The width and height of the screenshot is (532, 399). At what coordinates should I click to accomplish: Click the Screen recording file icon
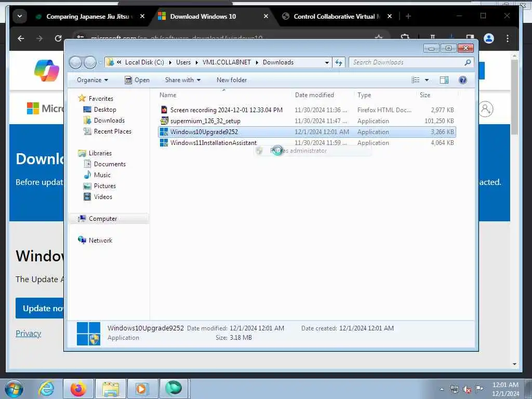coord(164,110)
